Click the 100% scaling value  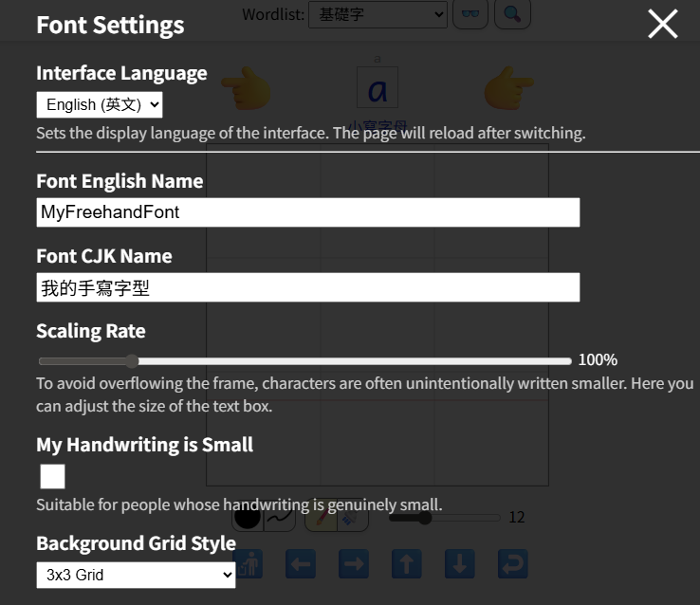click(598, 359)
